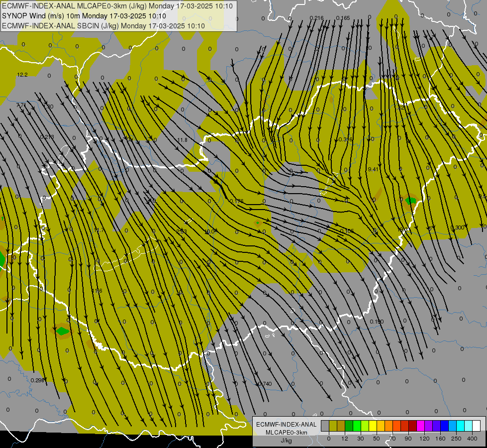487x448 pixels.
Task: Click the map value '0.165' at top
Action: tap(343, 18)
